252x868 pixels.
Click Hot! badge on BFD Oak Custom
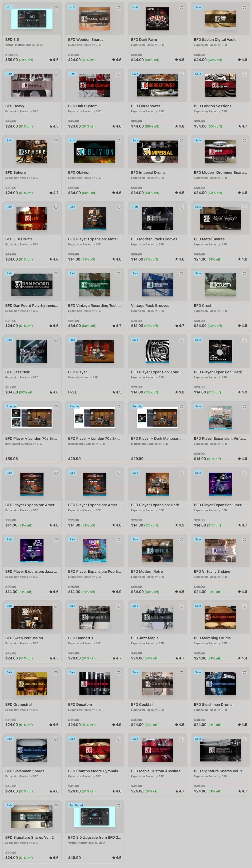72,74
